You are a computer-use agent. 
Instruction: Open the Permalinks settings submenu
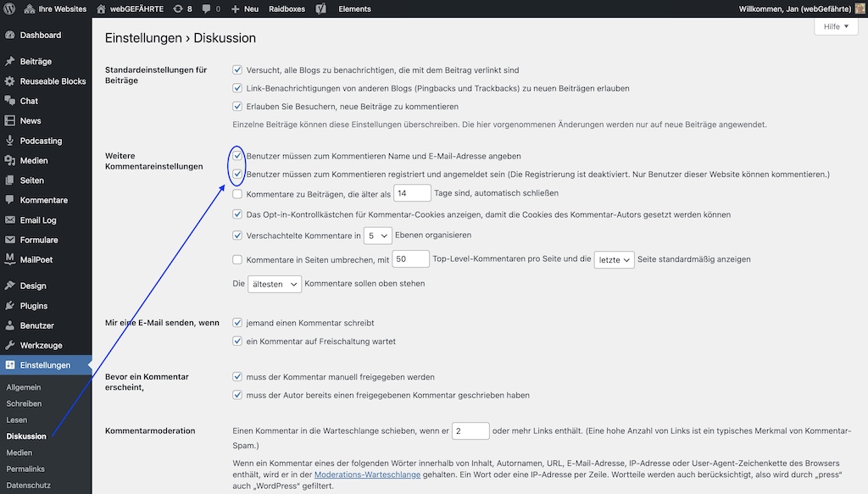pyautogui.click(x=25, y=469)
